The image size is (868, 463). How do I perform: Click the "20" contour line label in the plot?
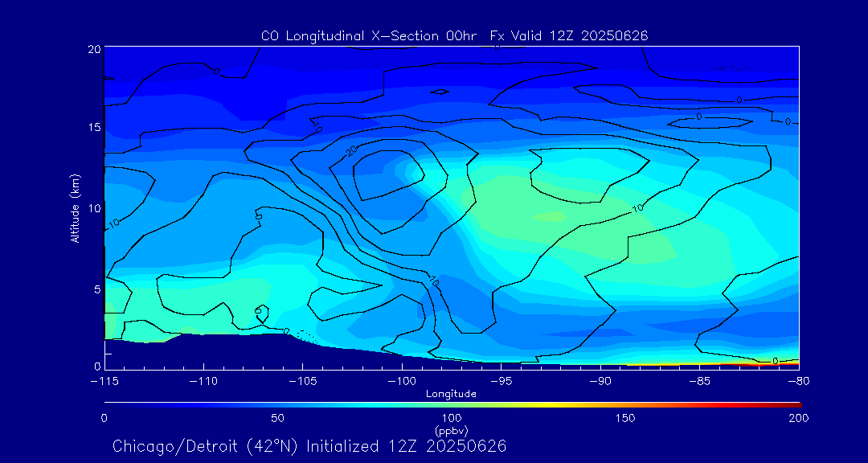point(351,150)
